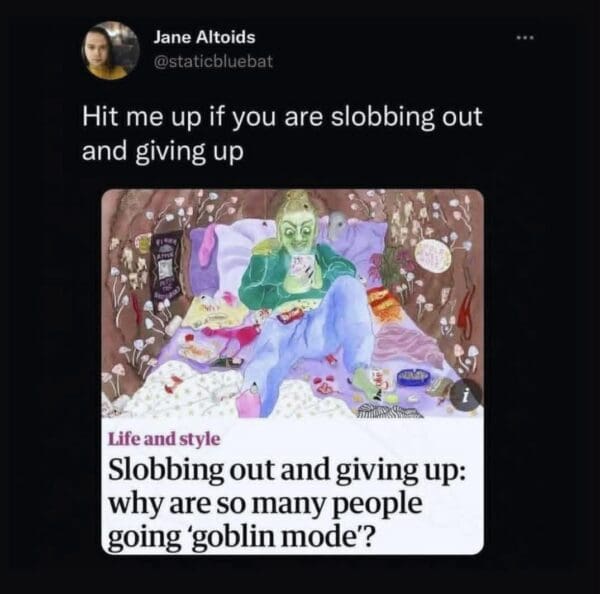
Task: Click the dark banner on left wall
Action: [168, 265]
